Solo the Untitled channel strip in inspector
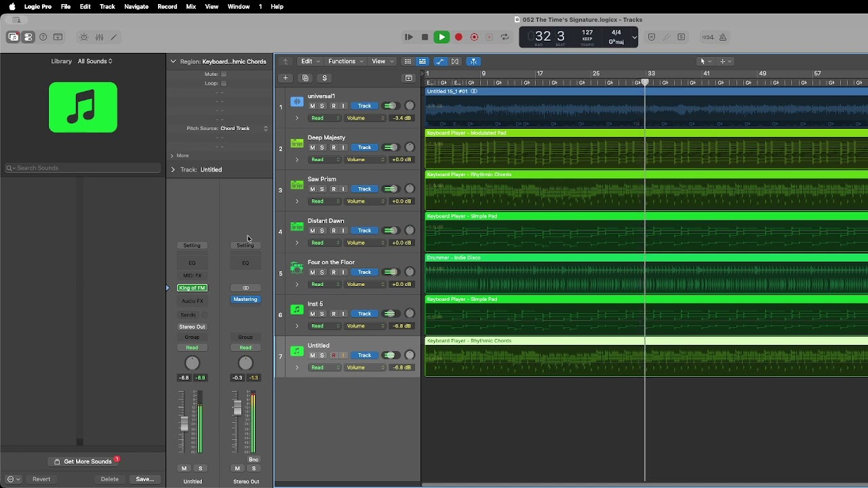Viewport: 868px width, 488px height. tap(200, 468)
